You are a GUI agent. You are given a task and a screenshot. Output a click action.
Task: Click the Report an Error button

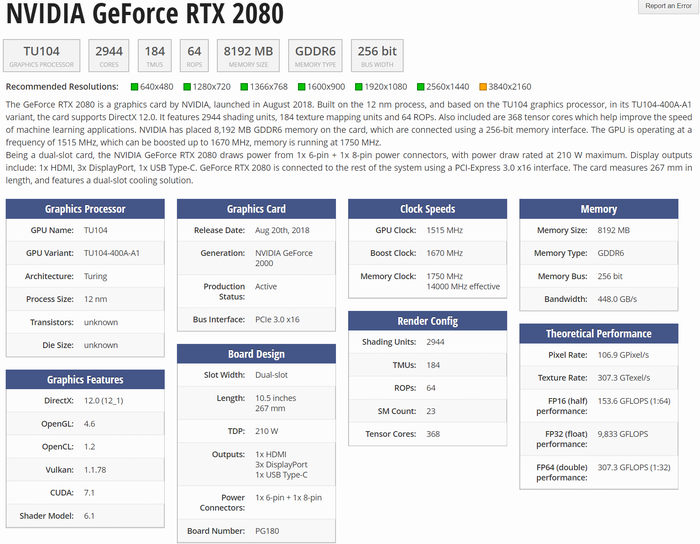667,6
